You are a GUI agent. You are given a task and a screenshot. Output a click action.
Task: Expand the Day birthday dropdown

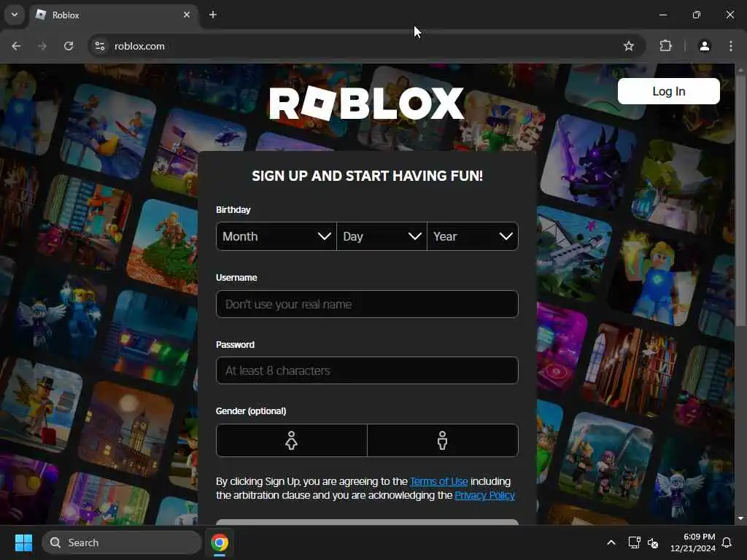[382, 236]
